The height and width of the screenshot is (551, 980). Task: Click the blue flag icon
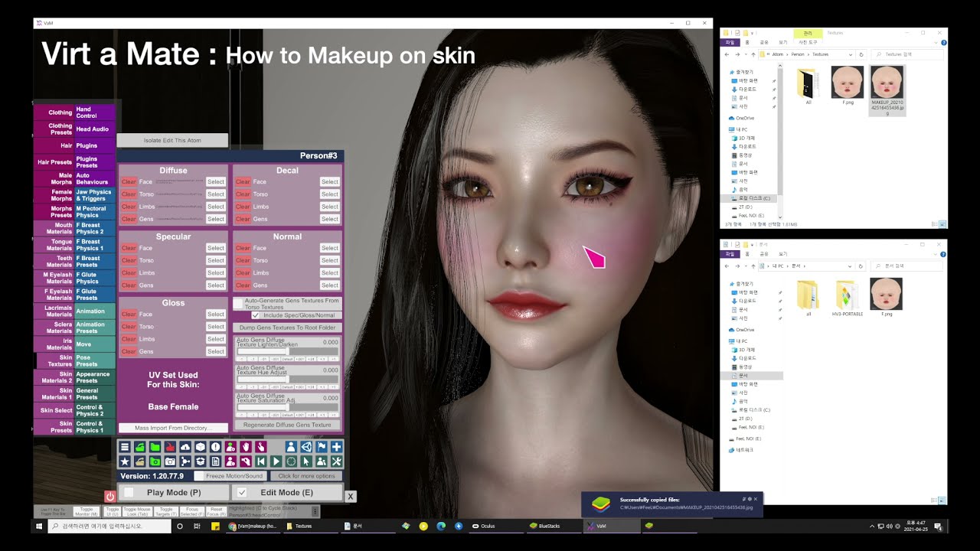pos(322,447)
